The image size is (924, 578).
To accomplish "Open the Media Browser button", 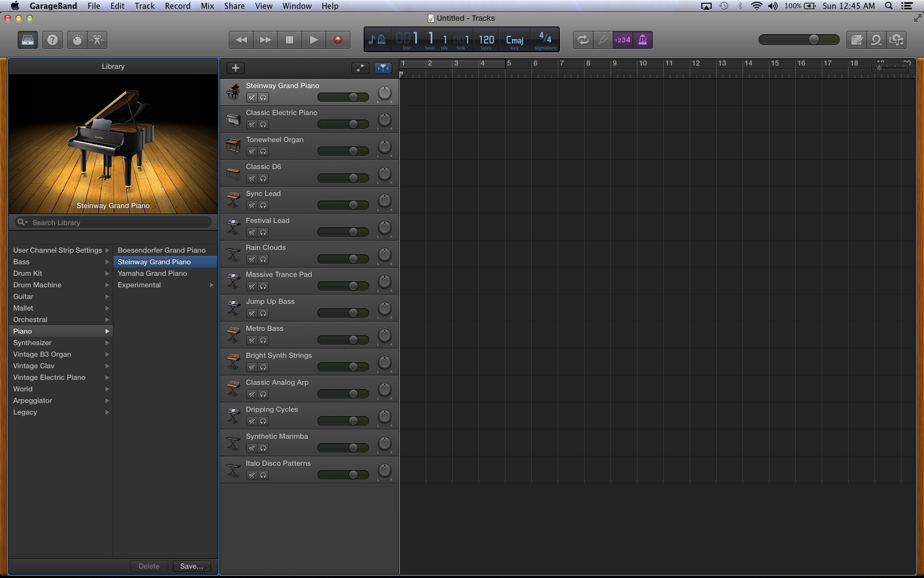I will [x=897, y=40].
